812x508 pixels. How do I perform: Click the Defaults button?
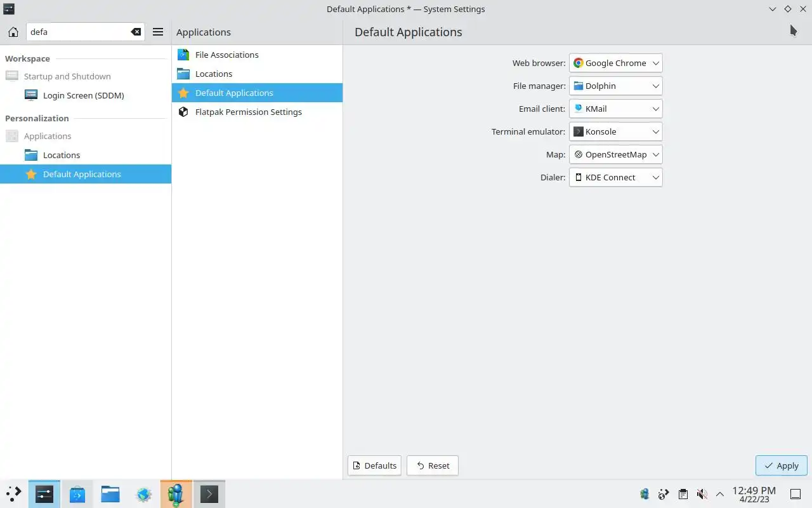374,465
